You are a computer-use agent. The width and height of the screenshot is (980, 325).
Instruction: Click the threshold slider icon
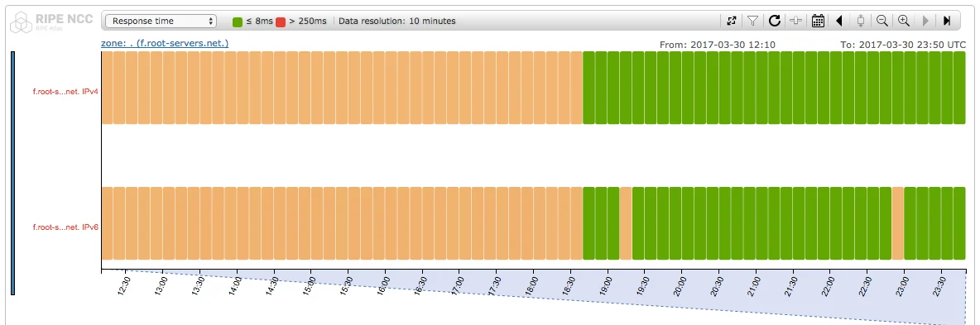795,21
